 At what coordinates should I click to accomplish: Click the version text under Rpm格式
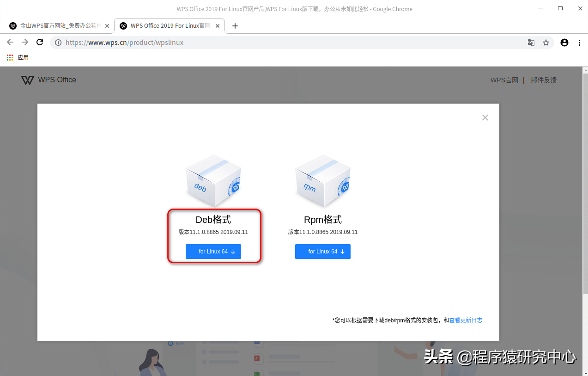click(323, 232)
